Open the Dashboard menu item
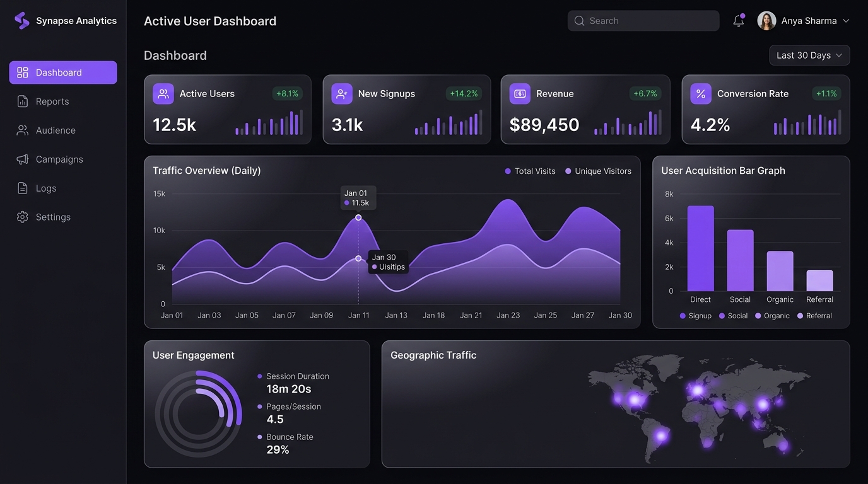Viewport: 868px width, 484px height. [x=63, y=72]
